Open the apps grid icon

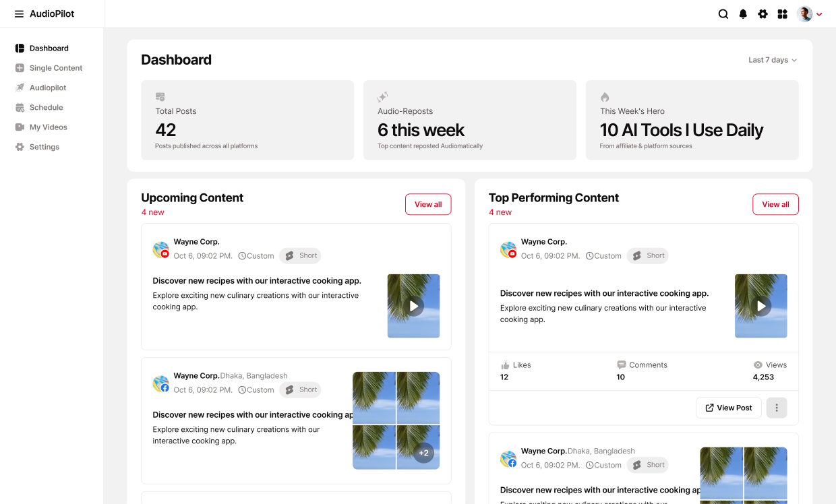pos(782,14)
